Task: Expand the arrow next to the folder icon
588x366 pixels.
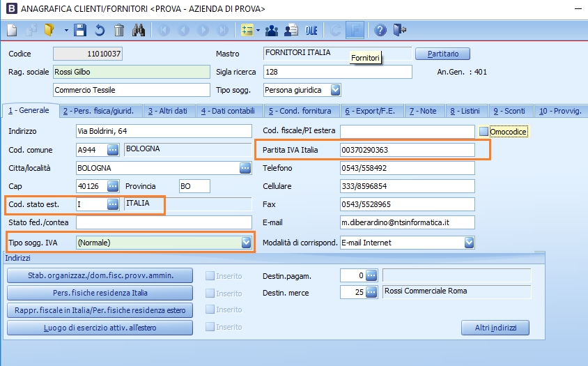Action: 66,31
